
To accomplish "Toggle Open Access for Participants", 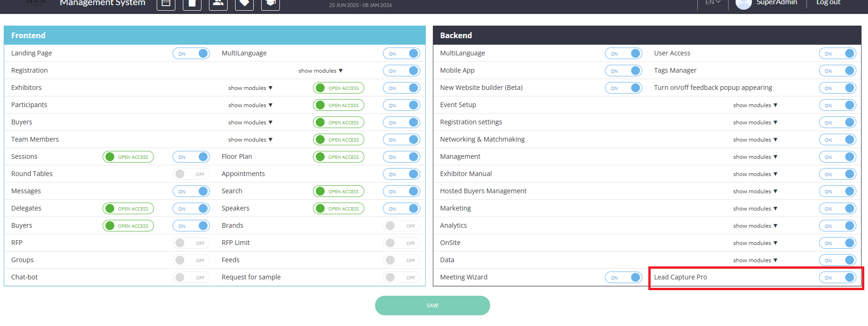I will pyautogui.click(x=339, y=105).
